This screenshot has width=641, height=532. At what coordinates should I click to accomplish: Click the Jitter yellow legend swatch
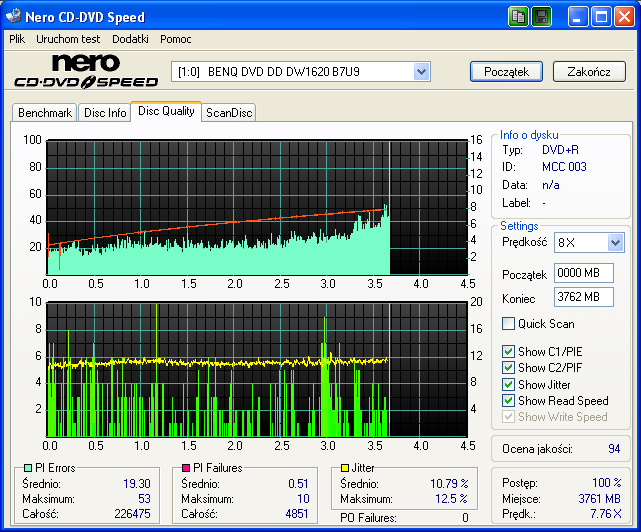[345, 467]
